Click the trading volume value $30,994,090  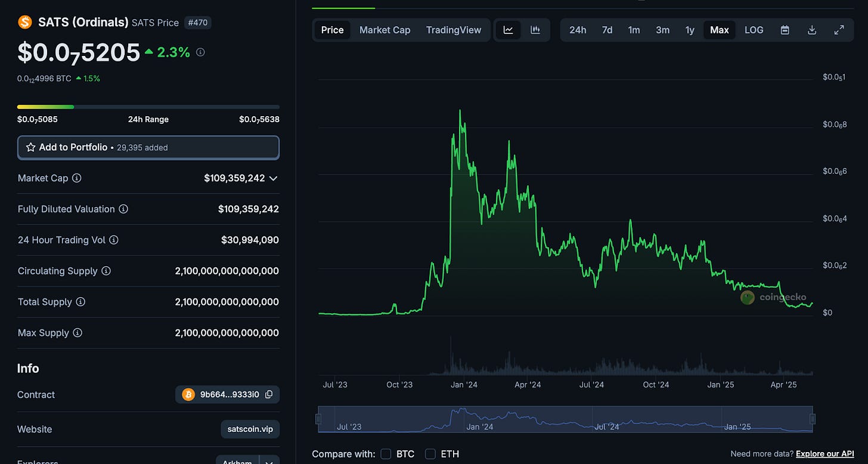pyautogui.click(x=250, y=240)
